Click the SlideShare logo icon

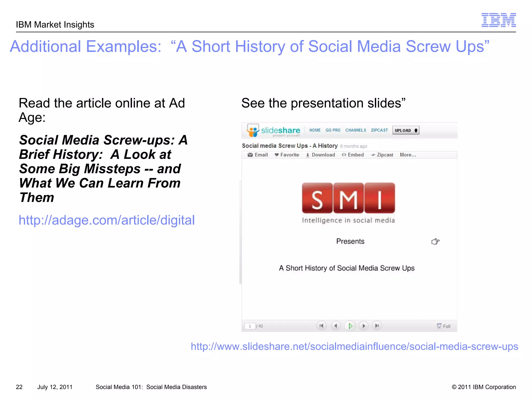click(253, 130)
